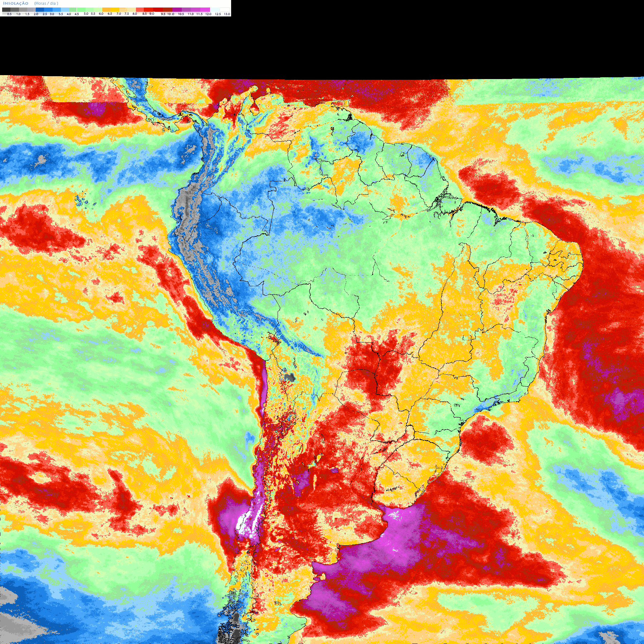The image size is (644, 644).
Task: Select the pure yellow swatch above 7.0
Action: 115,10
